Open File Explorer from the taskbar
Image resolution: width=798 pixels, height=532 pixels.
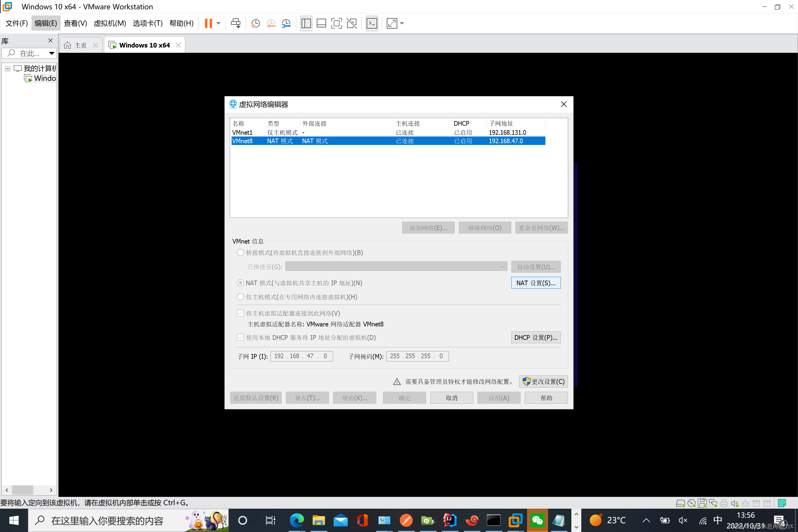coord(318,520)
